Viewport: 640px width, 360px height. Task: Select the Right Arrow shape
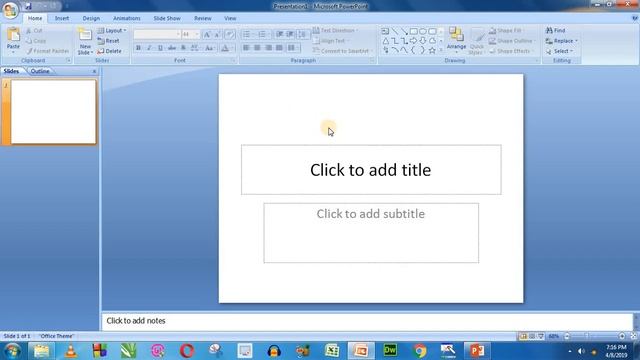pos(413,41)
